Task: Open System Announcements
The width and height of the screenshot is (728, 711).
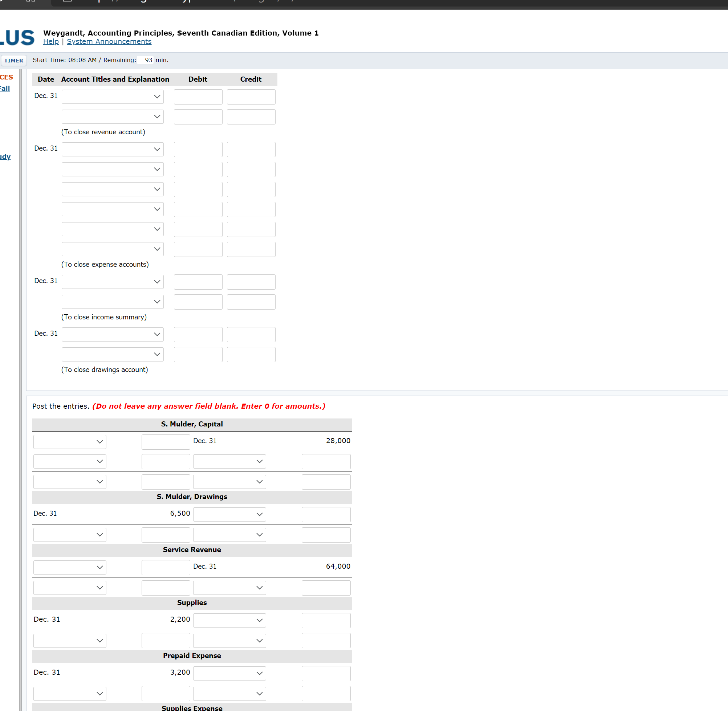Action: coord(109,41)
